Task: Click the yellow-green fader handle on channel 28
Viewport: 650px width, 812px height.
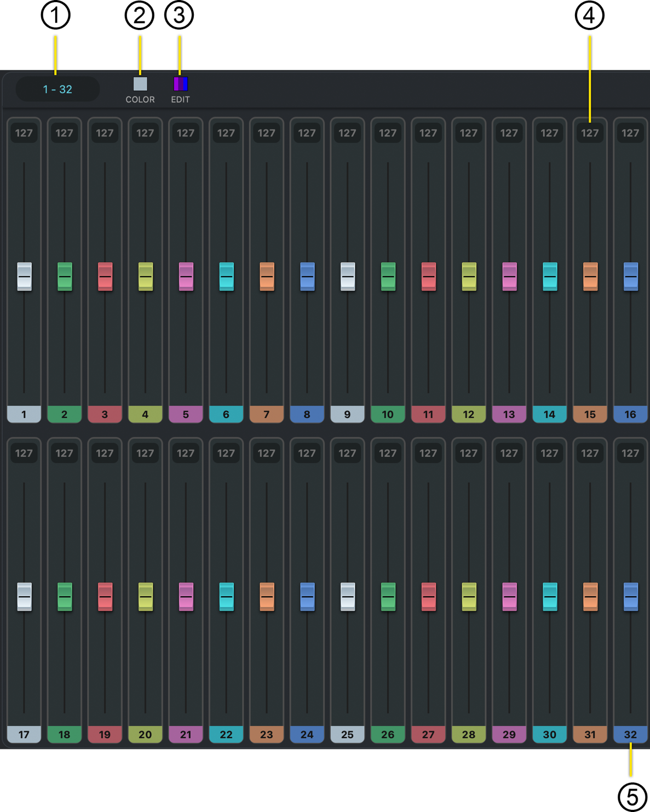Action: [x=469, y=597]
